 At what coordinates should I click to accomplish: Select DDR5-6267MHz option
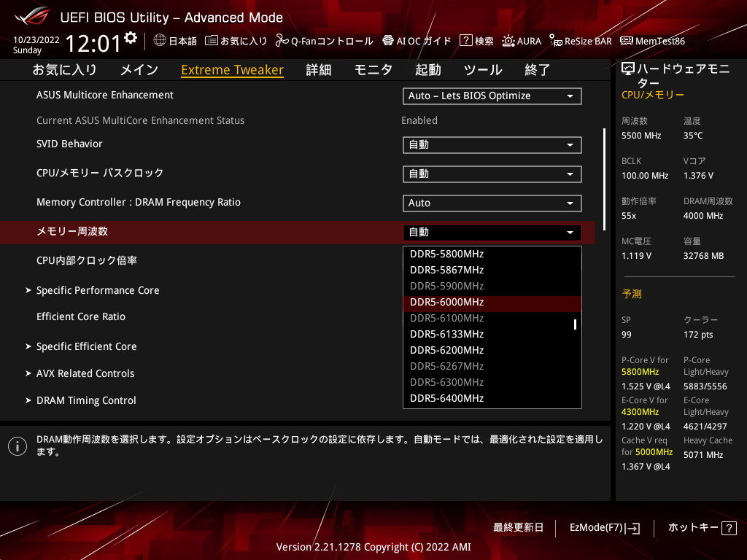click(492, 366)
